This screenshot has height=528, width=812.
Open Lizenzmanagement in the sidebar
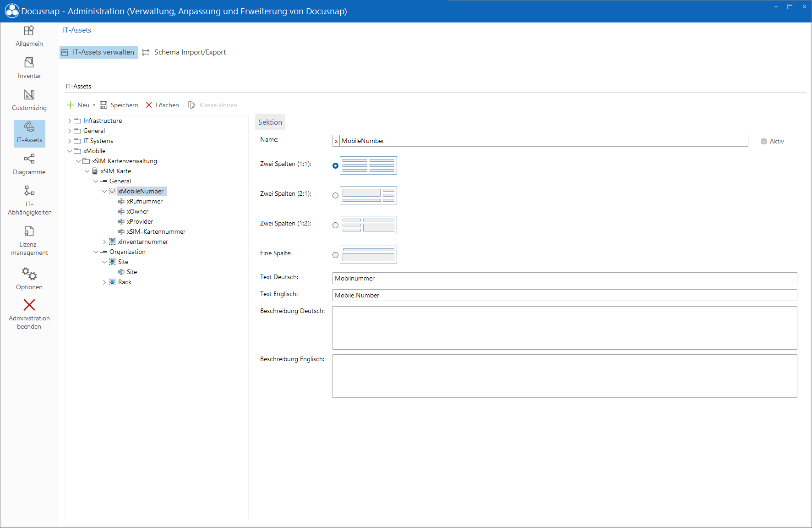(x=29, y=241)
